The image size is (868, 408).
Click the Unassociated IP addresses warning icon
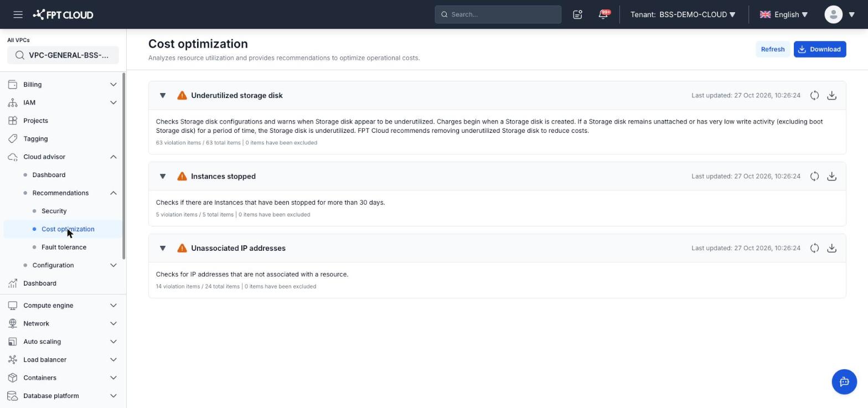coord(182,248)
